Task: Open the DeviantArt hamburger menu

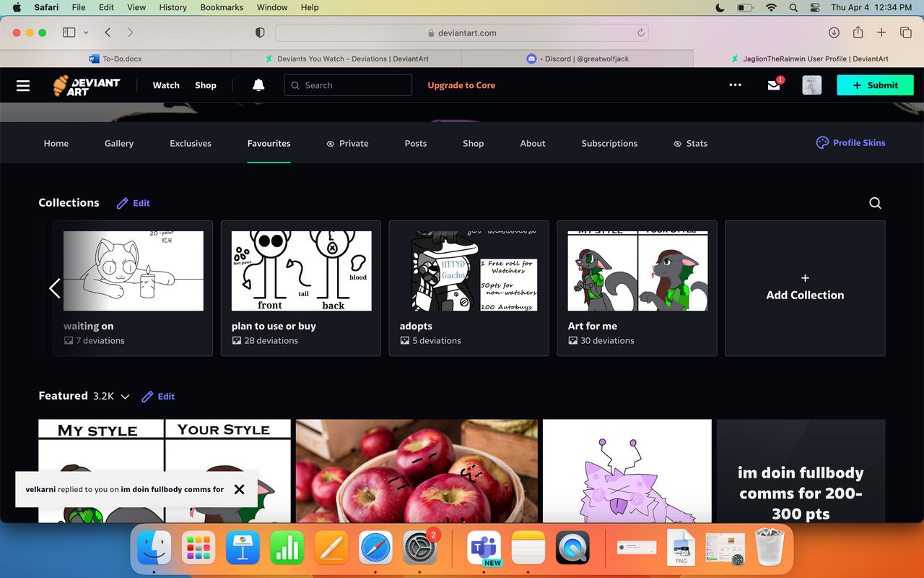Action: pos(23,85)
